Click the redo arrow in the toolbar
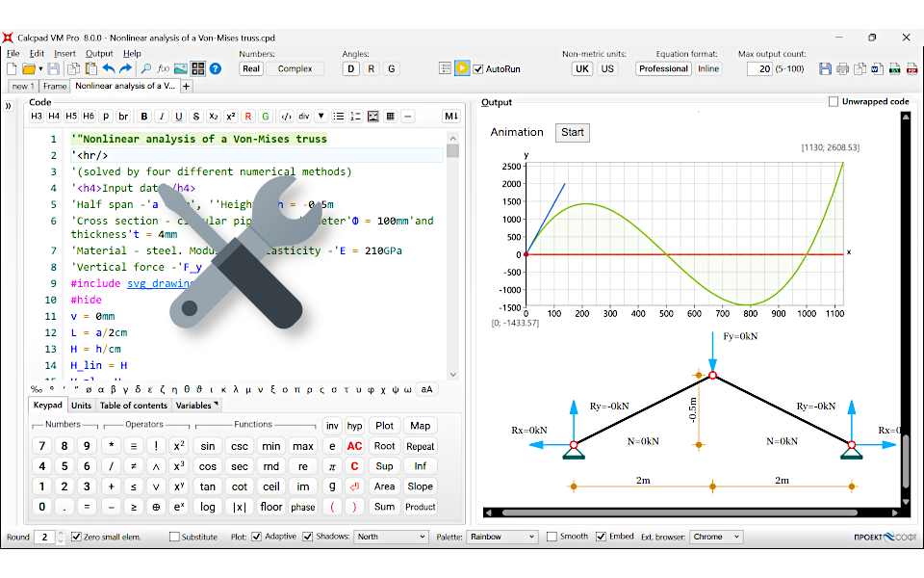The width and height of the screenshot is (924, 578). point(125,69)
